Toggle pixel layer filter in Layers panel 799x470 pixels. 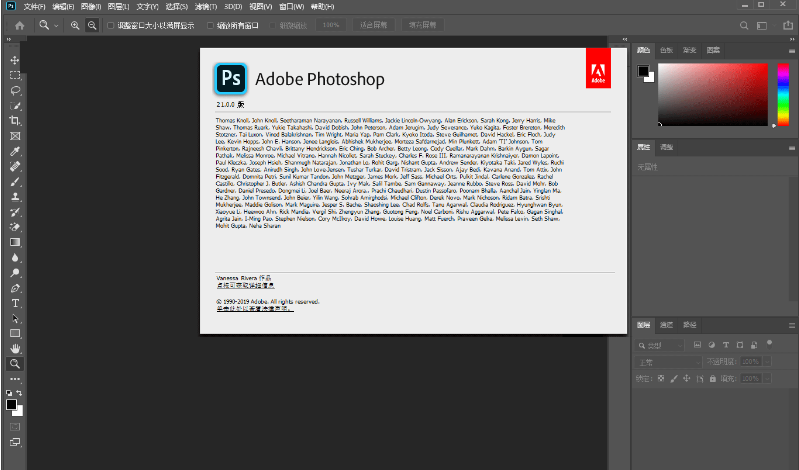tap(698, 345)
